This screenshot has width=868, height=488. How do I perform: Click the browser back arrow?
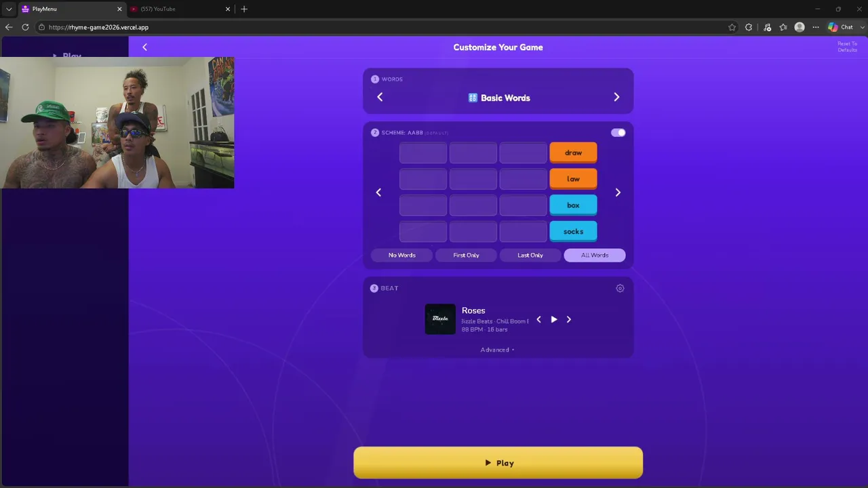coord(8,27)
